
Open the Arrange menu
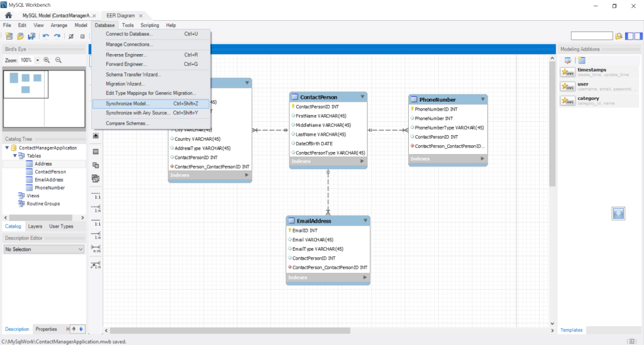click(58, 25)
